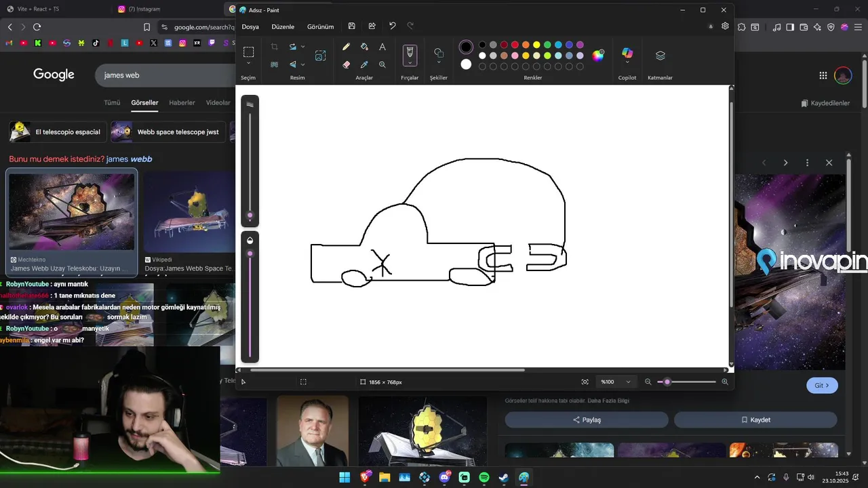Click the 'james webb' spelling suggestion link
Screen dimensions: 868x488
point(129,159)
